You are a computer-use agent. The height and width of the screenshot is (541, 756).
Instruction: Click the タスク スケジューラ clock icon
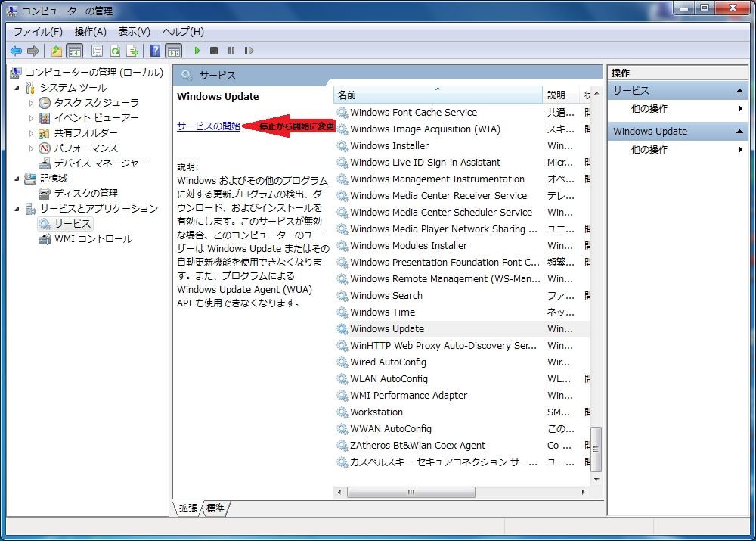pos(45,103)
